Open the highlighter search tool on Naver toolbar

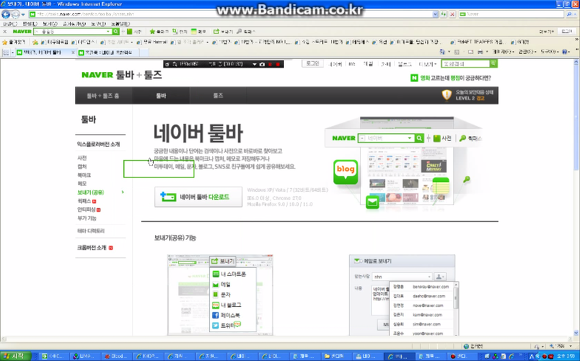tap(245, 31)
